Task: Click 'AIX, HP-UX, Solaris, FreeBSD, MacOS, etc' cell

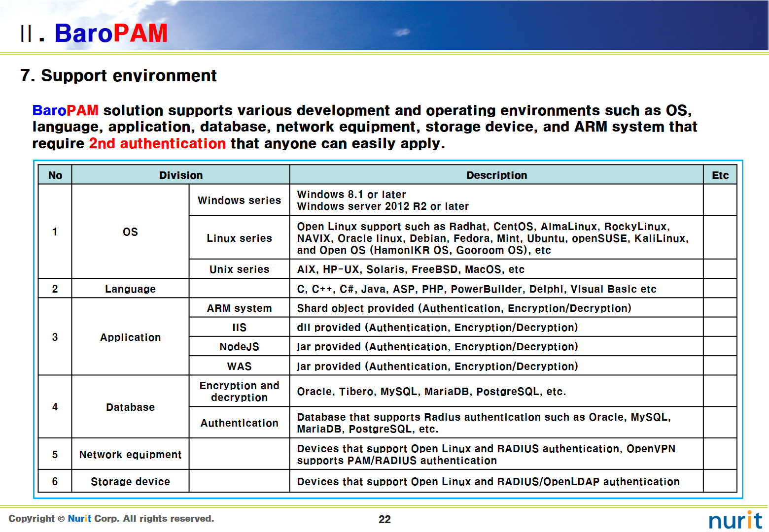Action: point(496,269)
